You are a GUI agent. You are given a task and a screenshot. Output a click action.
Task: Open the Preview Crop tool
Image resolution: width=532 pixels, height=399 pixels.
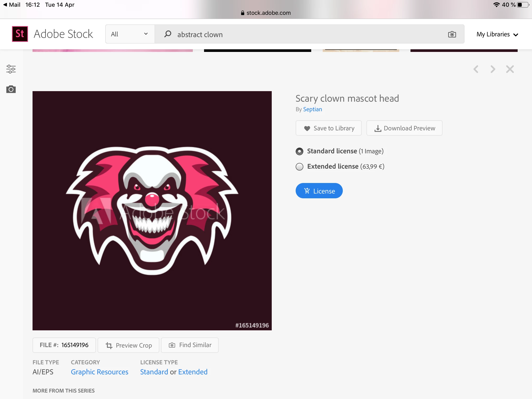(128, 345)
